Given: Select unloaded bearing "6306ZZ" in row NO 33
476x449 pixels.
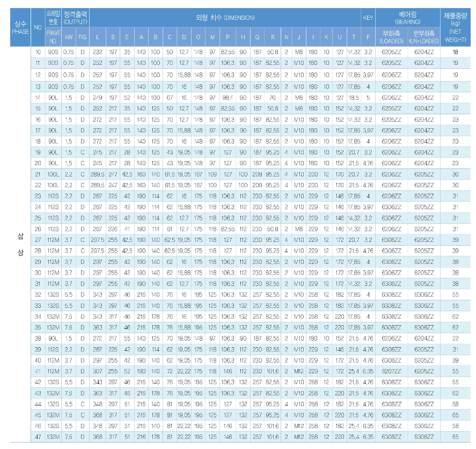Looking at the screenshot, I should point(424,305).
